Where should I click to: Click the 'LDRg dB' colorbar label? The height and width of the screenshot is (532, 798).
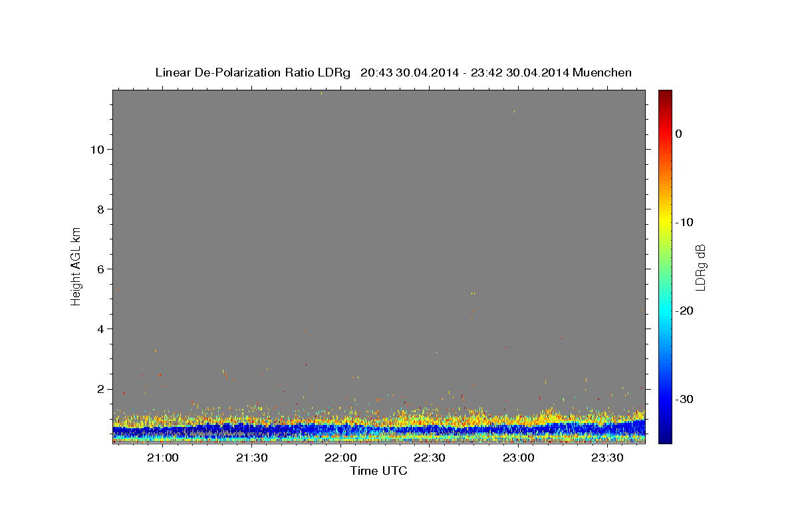tap(700, 267)
